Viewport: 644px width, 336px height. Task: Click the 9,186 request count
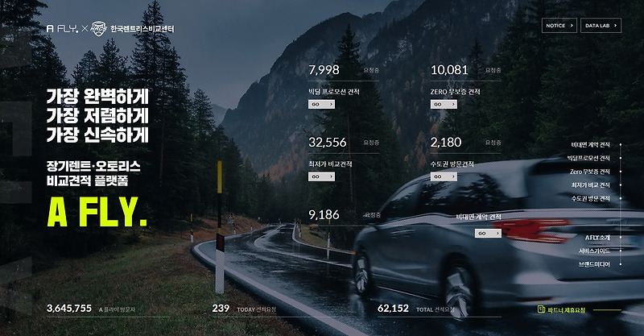click(x=324, y=214)
